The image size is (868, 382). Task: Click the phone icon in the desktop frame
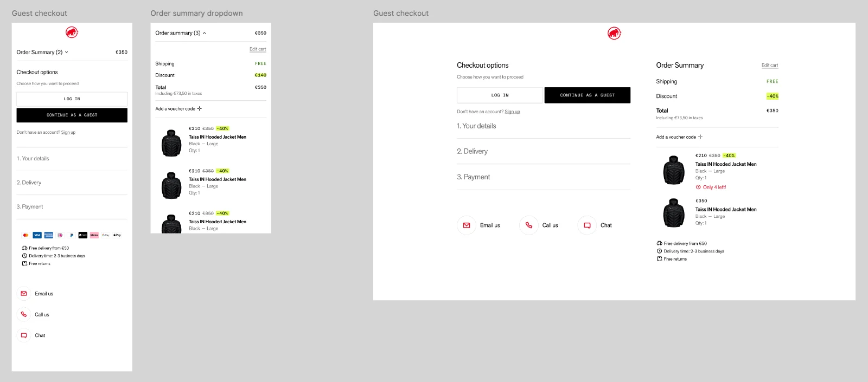coord(529,225)
